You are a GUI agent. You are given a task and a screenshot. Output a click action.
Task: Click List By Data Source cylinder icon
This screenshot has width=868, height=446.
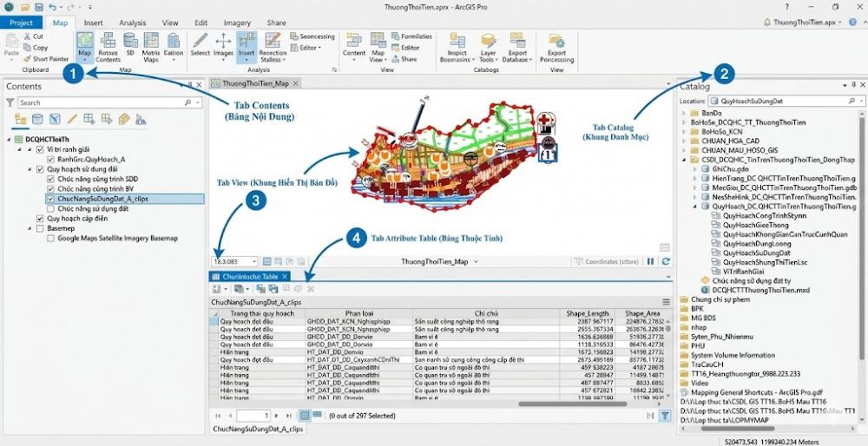point(37,119)
